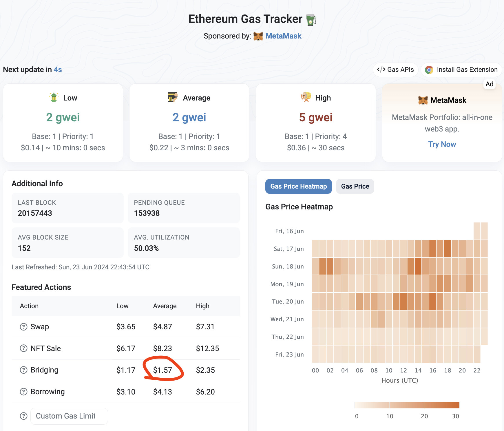
Task: Click the Average 2 gwei card
Action: 189,123
